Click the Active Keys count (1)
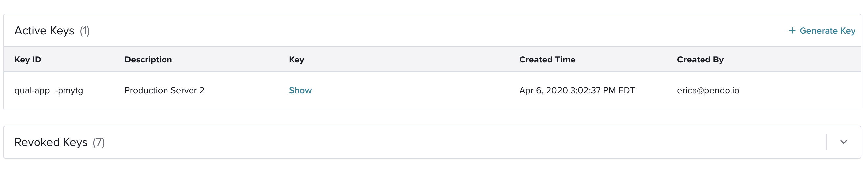 point(85,31)
